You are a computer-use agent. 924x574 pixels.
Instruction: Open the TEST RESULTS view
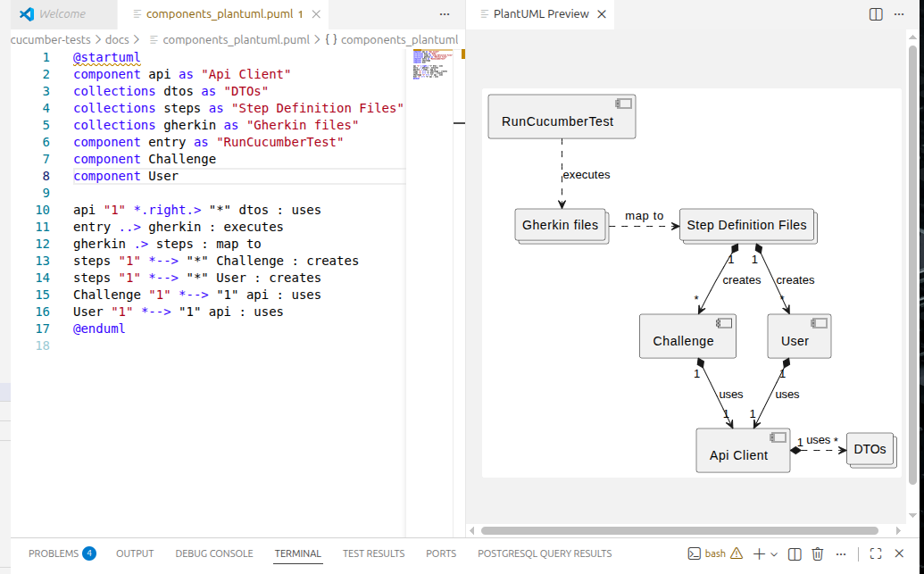click(x=373, y=553)
